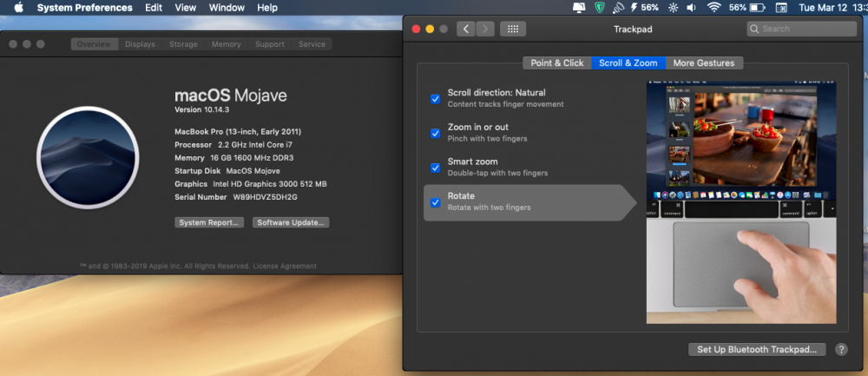Click Set Up Bluetooth Trackpad...
The height and width of the screenshot is (376, 868).
coord(757,349)
